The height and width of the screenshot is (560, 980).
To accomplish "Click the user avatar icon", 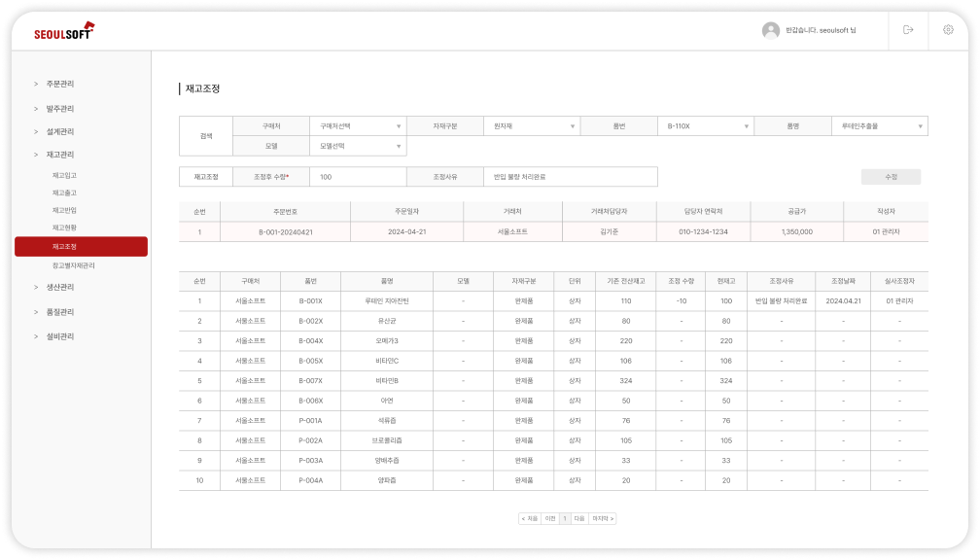I will point(771,30).
